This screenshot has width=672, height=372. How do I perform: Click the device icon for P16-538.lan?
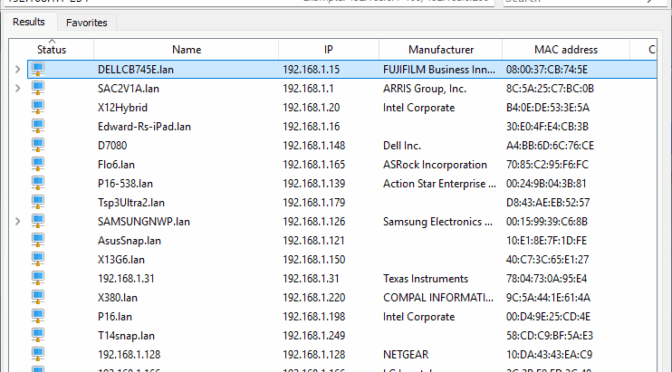tap(38, 183)
